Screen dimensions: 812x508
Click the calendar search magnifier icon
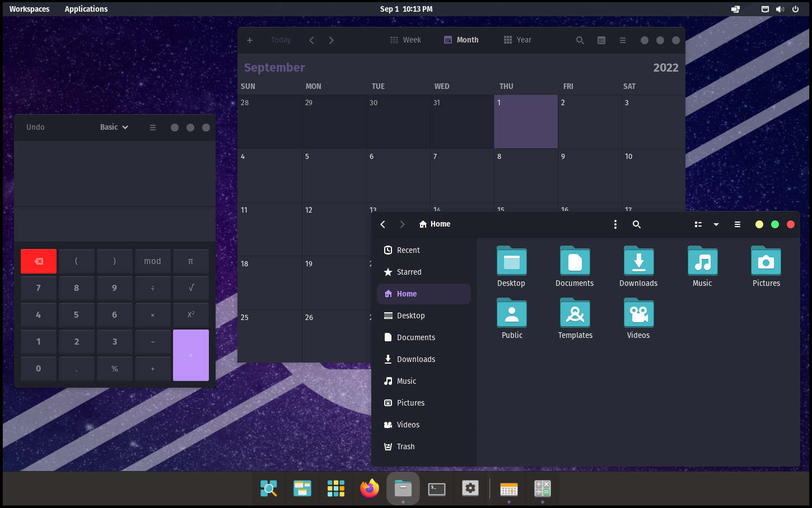click(580, 40)
